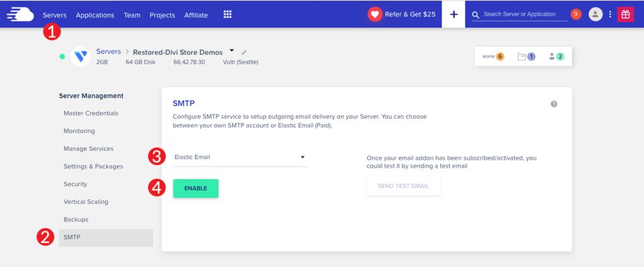
Task: Click Refer & Get $25 link
Action: pos(410,14)
